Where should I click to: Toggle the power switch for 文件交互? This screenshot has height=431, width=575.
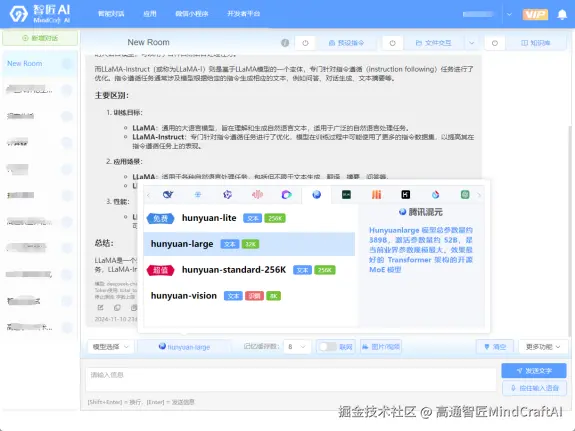392,43
